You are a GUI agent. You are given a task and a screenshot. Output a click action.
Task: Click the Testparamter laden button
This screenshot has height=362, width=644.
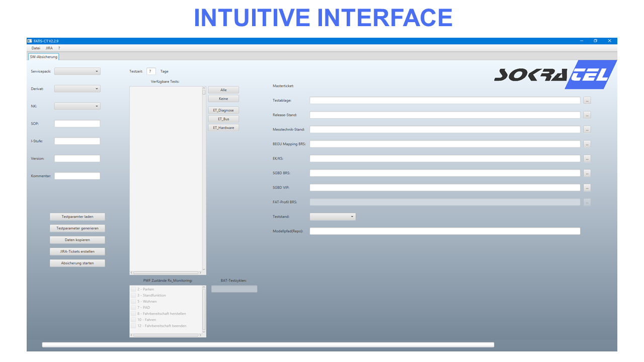(x=77, y=217)
